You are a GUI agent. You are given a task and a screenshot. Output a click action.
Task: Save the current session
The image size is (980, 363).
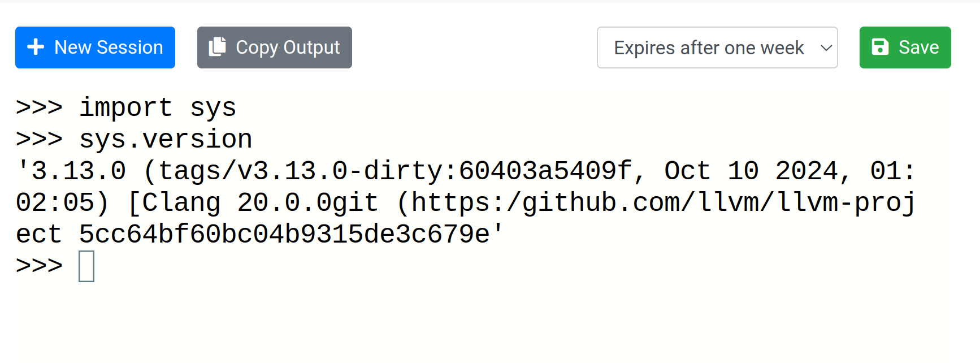coord(905,47)
